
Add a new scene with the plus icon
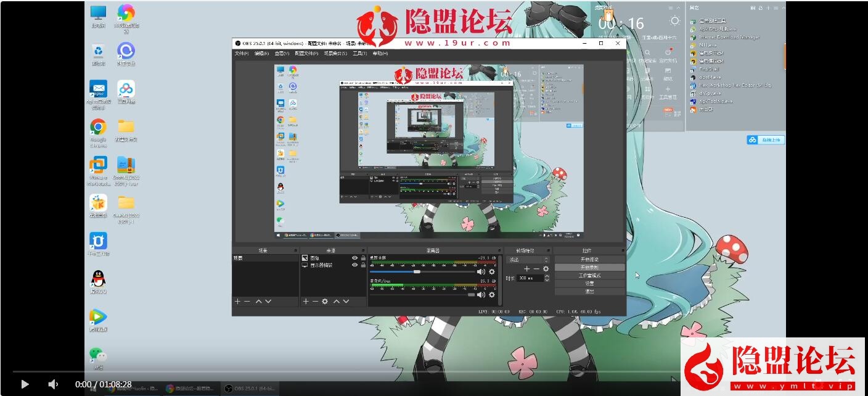(237, 301)
